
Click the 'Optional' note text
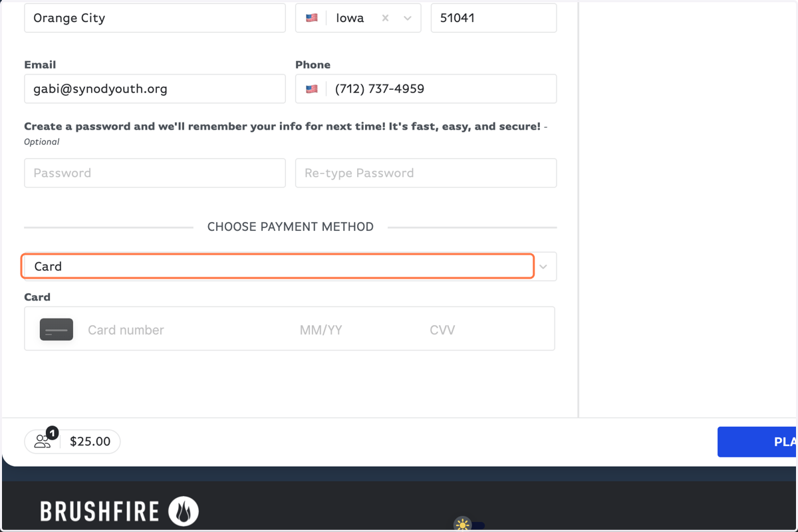(x=42, y=142)
